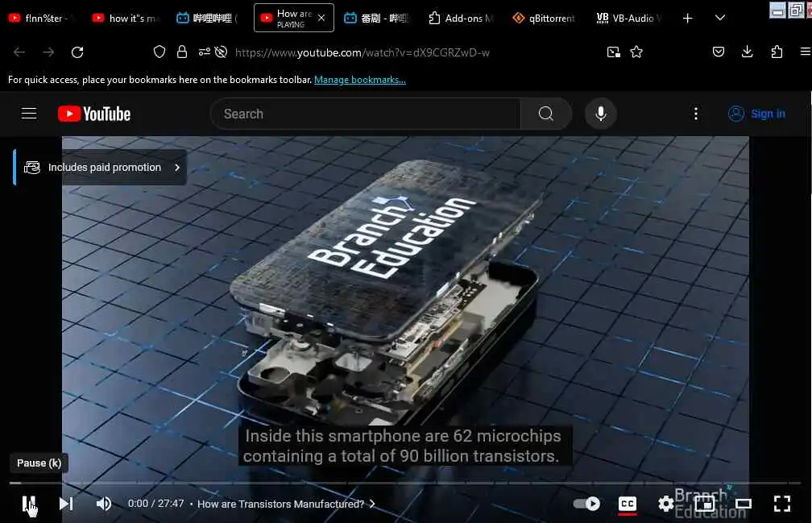Enable theater mode
This screenshot has height=523, width=812.
click(x=743, y=504)
